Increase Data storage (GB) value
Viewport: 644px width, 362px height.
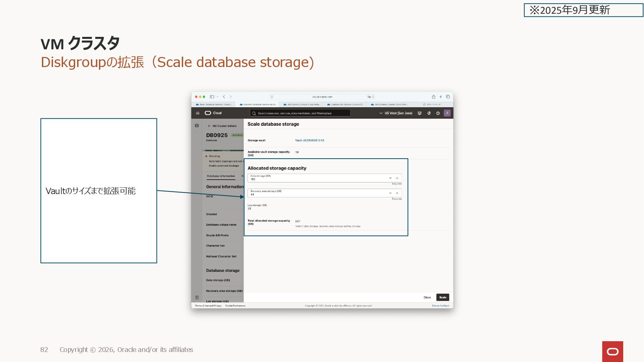pos(397,178)
